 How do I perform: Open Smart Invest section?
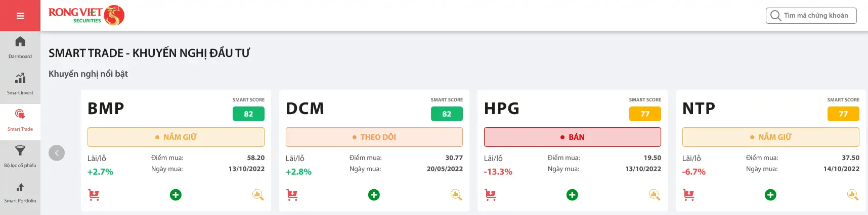[20, 84]
